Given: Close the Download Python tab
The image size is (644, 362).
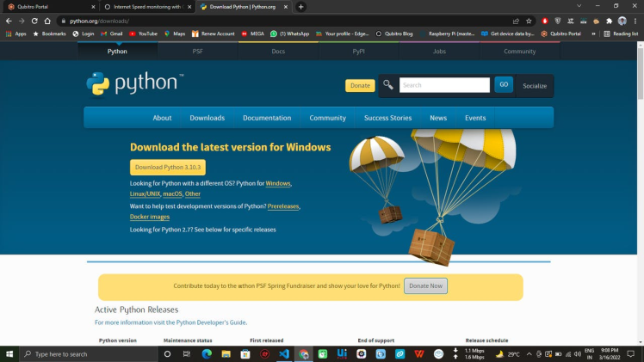Looking at the screenshot, I should tap(286, 7).
